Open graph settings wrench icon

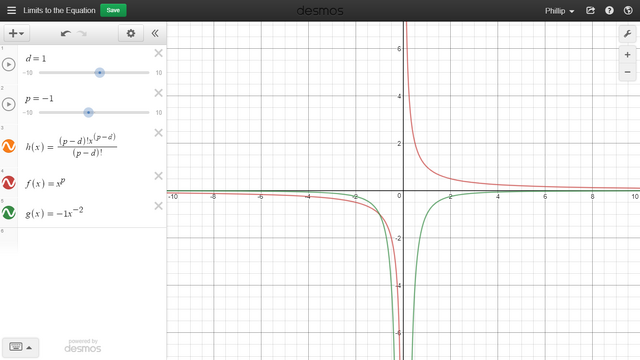pyautogui.click(x=627, y=34)
